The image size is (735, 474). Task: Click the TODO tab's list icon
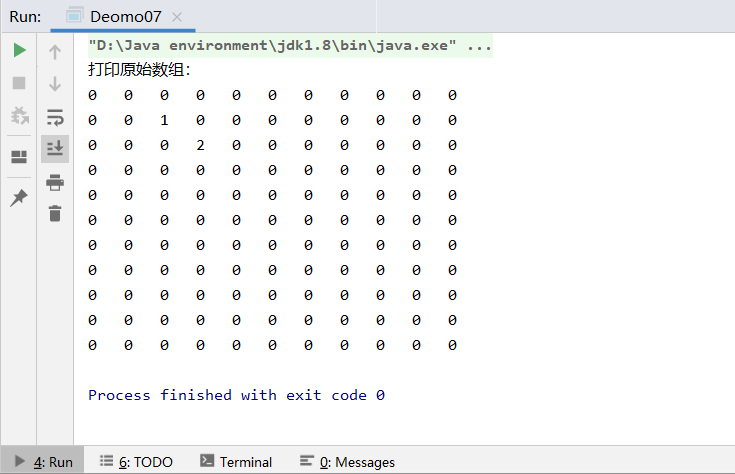[x=106, y=461]
